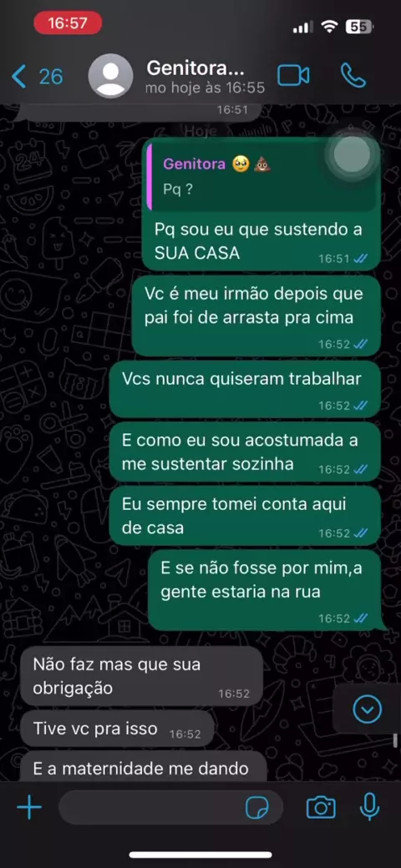Open Genitora contact profile picture

point(111,76)
